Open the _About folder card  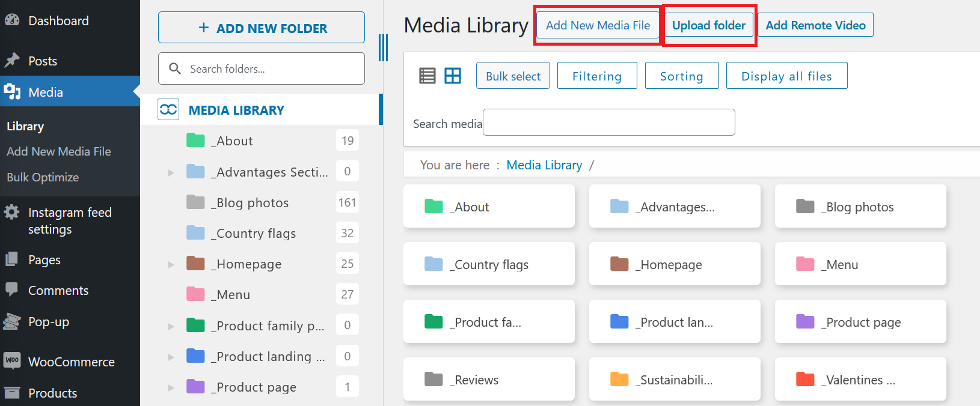point(489,207)
